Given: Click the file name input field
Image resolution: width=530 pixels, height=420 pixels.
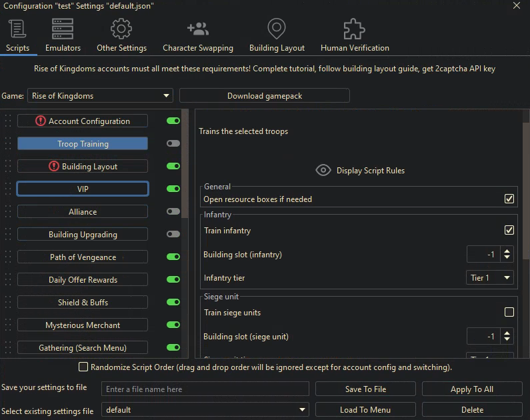Looking at the screenshot, I should pos(205,389).
